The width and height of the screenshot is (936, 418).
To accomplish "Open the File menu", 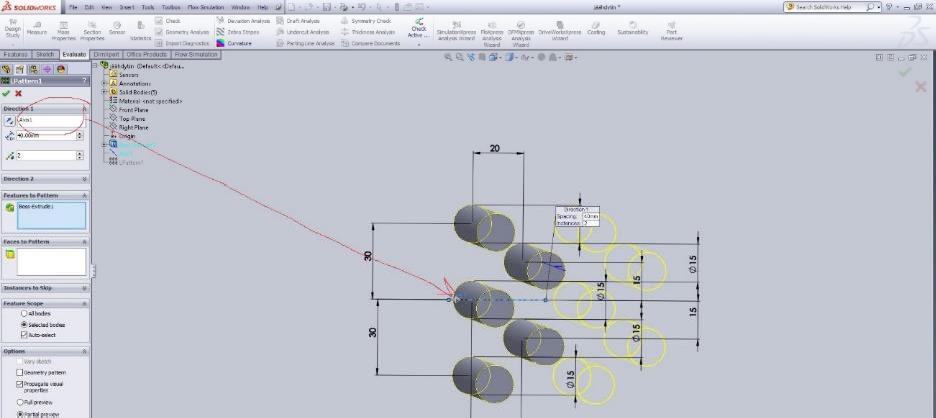I will coord(73,7).
